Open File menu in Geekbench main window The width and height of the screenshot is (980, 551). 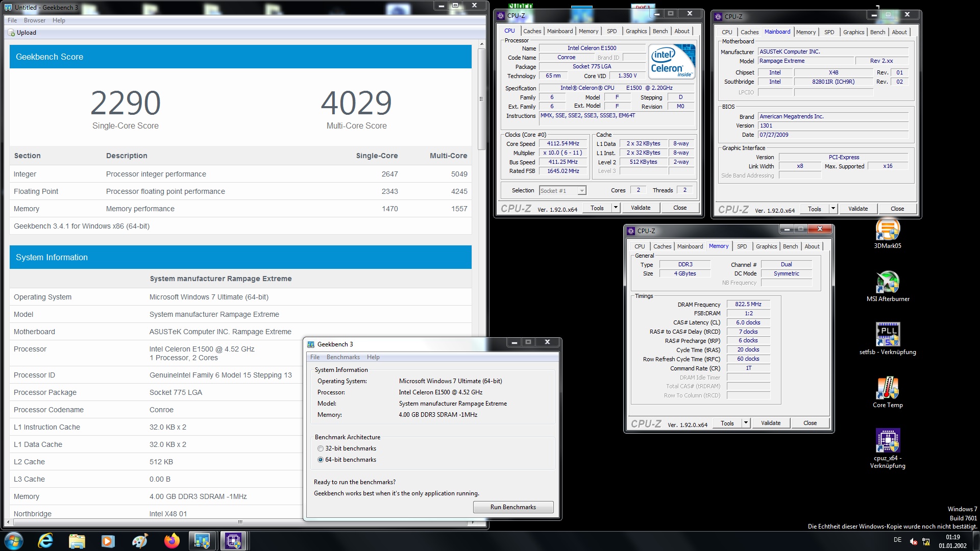pyautogui.click(x=12, y=20)
